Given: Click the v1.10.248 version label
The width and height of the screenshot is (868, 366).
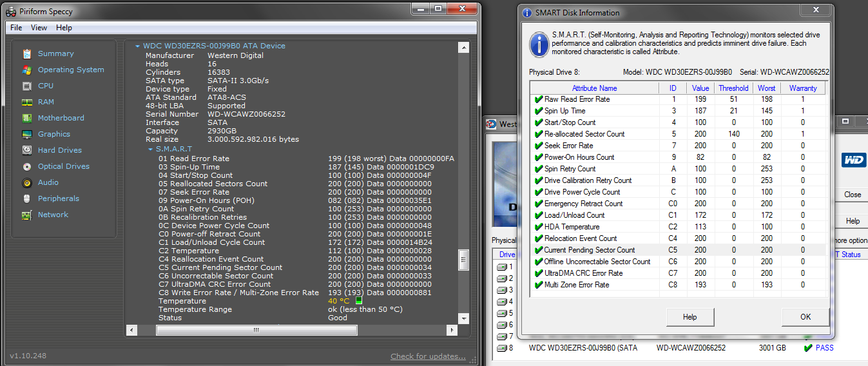Looking at the screenshot, I should (x=28, y=356).
